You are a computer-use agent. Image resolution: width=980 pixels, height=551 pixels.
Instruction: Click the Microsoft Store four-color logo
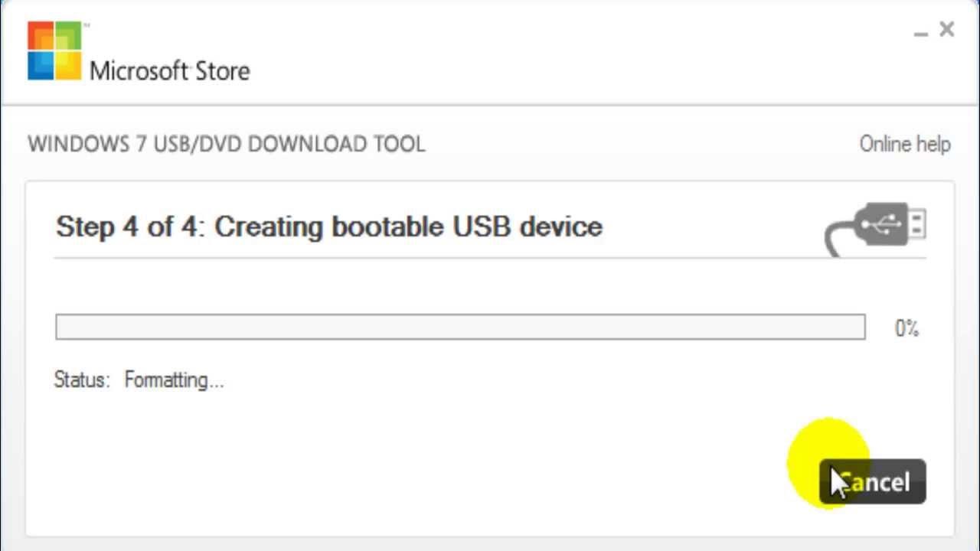[54, 51]
